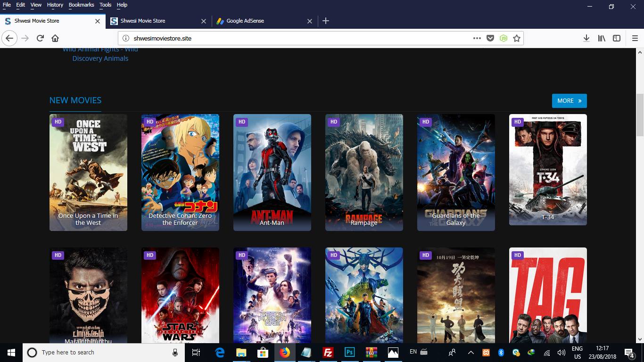This screenshot has height=362, width=644.
Task: Go back with the browser back arrow
Action: [x=9, y=38]
